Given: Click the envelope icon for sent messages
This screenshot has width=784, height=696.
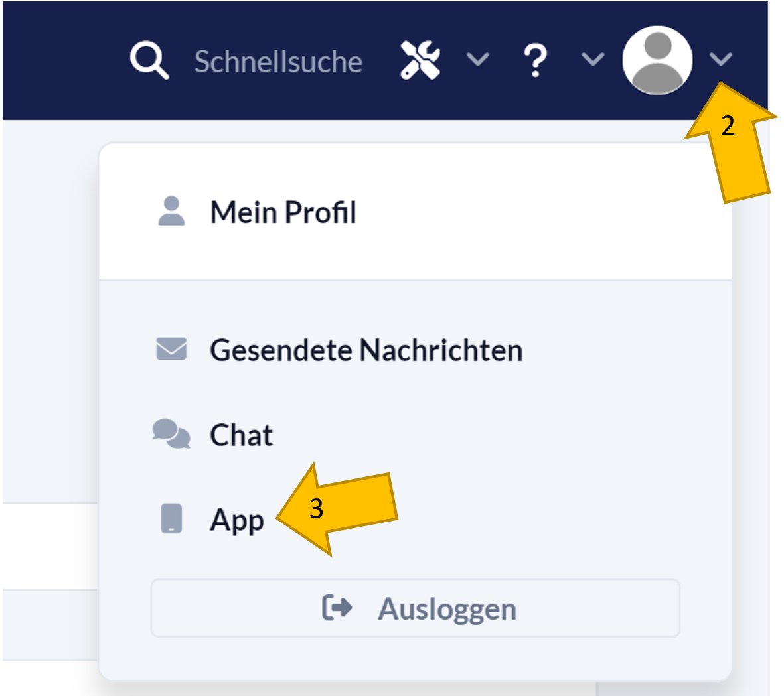Looking at the screenshot, I should [171, 349].
